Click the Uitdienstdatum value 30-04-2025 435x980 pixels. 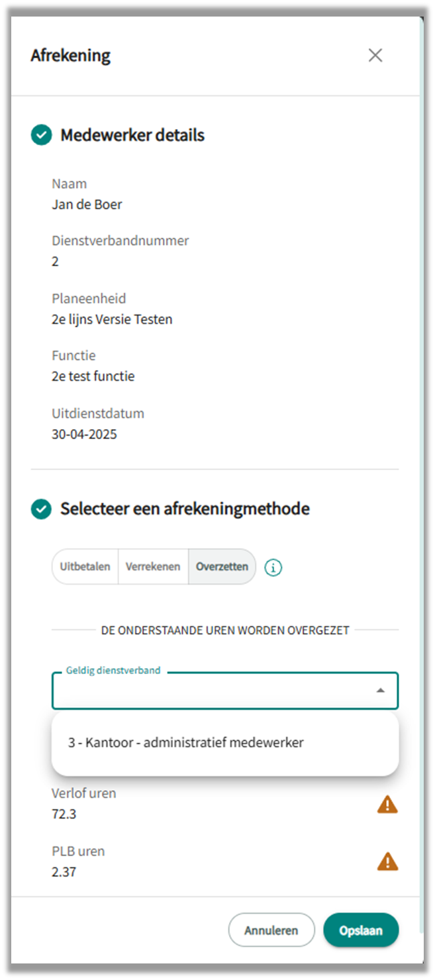[x=84, y=435]
